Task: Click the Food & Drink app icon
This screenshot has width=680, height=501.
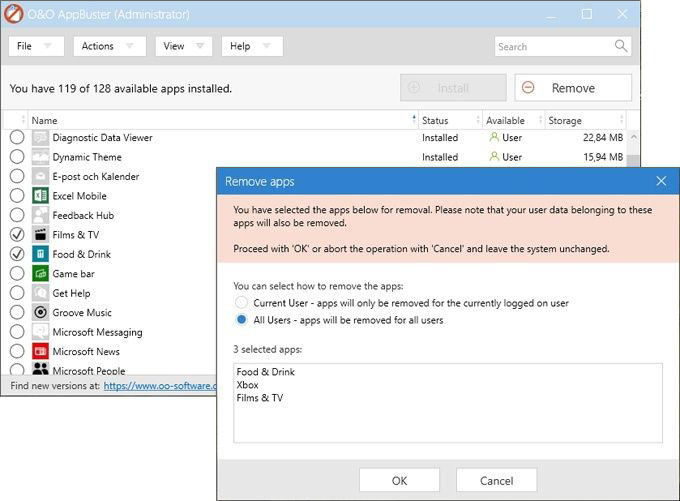Action: pos(40,254)
